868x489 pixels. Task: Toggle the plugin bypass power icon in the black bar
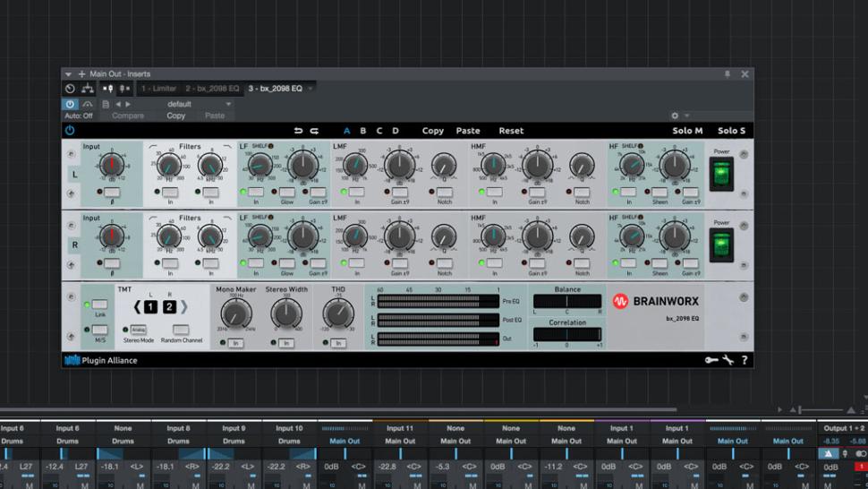pos(70,131)
